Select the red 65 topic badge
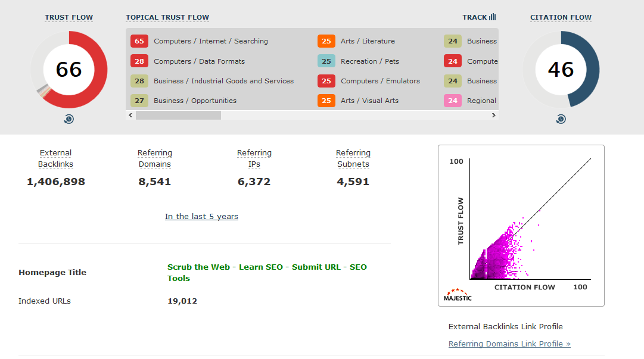Screen dimensions: 644x359 coord(139,41)
